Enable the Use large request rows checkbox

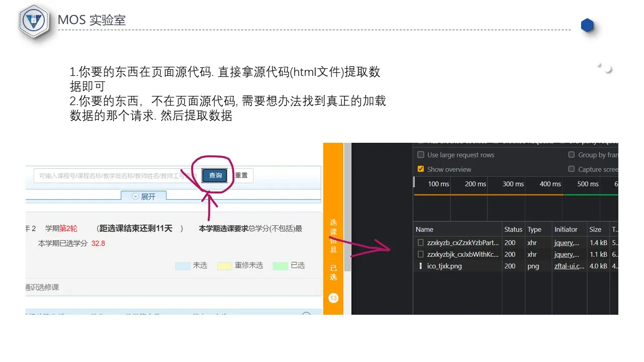[x=421, y=155]
